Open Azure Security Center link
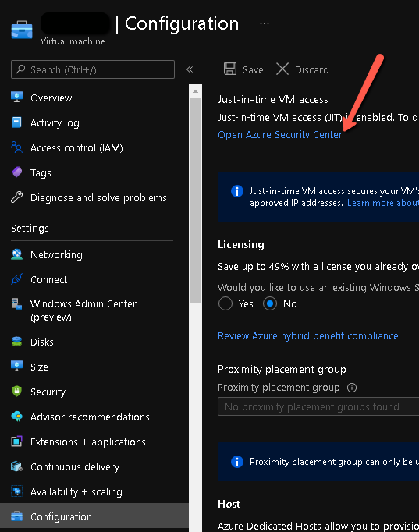 click(280, 135)
